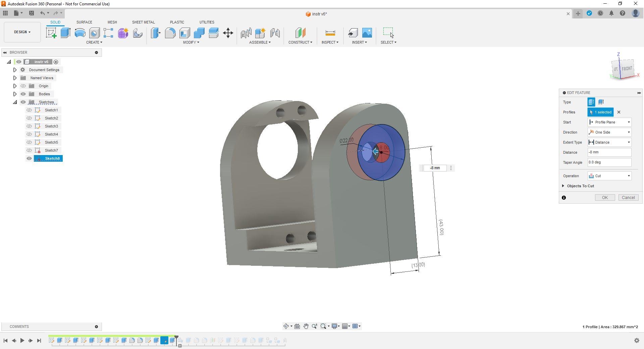Activate the window Select tool
This screenshot has height=349, width=644.
[388, 33]
